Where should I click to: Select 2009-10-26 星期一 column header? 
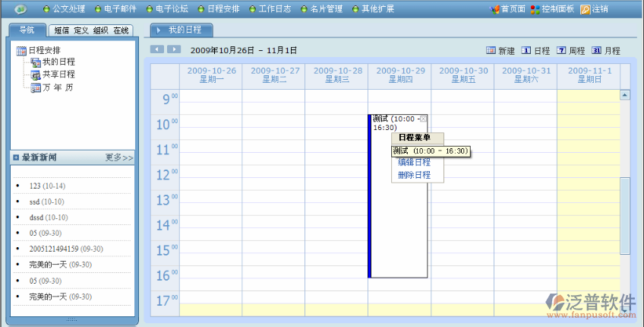tap(212, 75)
